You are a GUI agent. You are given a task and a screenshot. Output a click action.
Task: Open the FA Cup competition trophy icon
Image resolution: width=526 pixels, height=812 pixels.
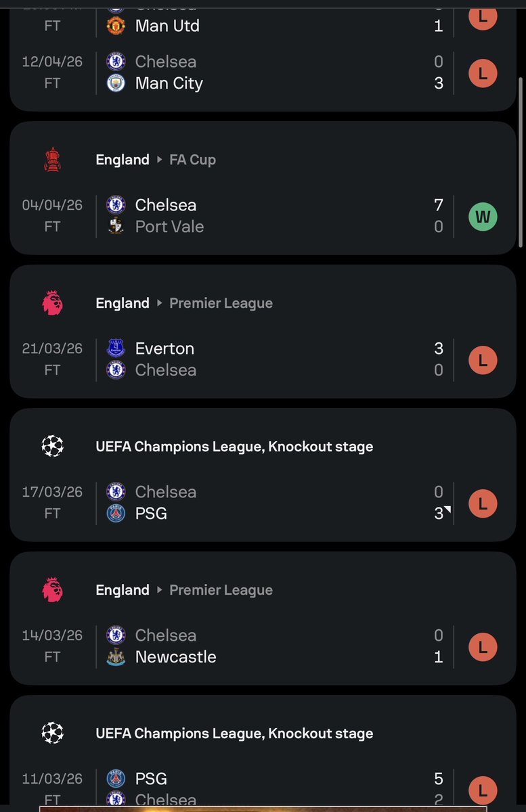(52, 160)
